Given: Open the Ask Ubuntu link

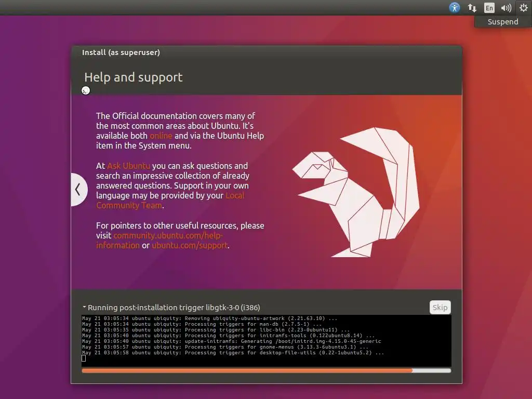Looking at the screenshot, I should [x=128, y=166].
